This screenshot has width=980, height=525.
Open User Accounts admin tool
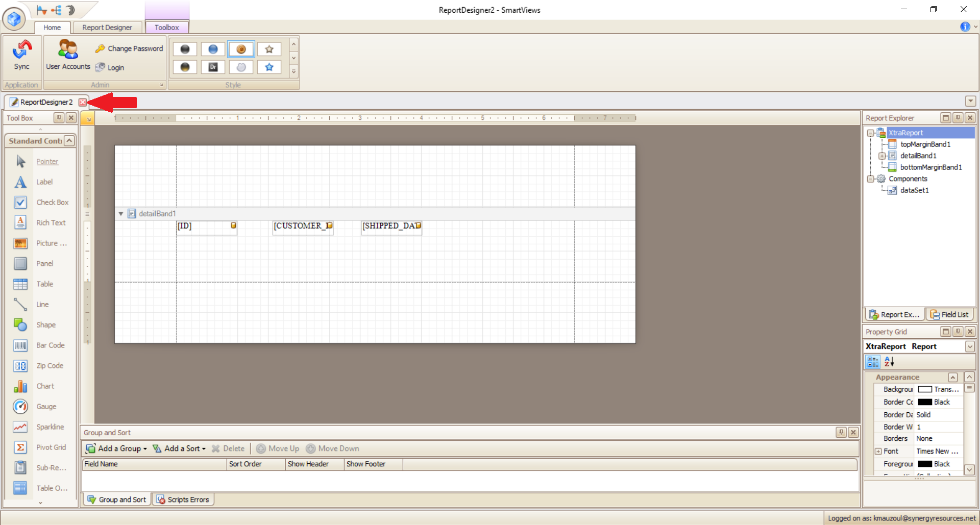coord(68,55)
